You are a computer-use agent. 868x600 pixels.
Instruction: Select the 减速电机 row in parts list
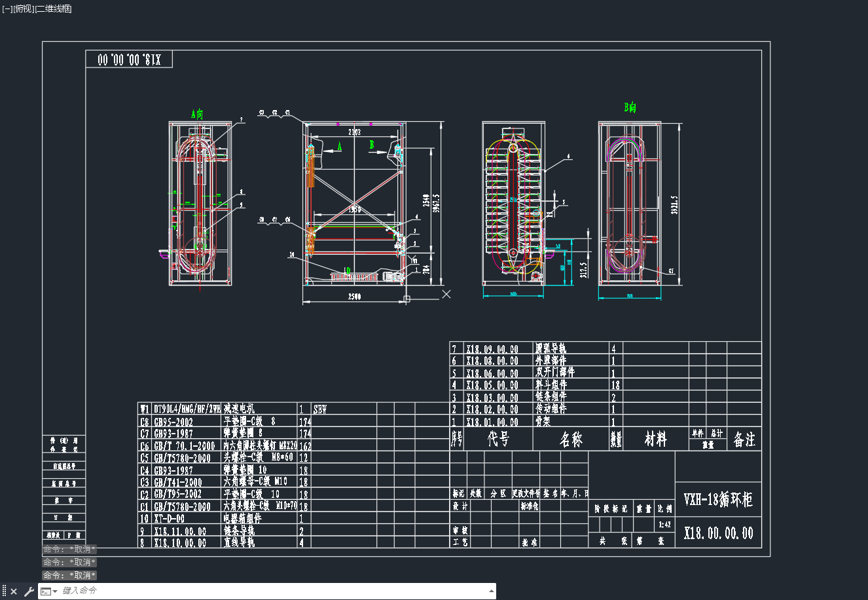(295, 409)
